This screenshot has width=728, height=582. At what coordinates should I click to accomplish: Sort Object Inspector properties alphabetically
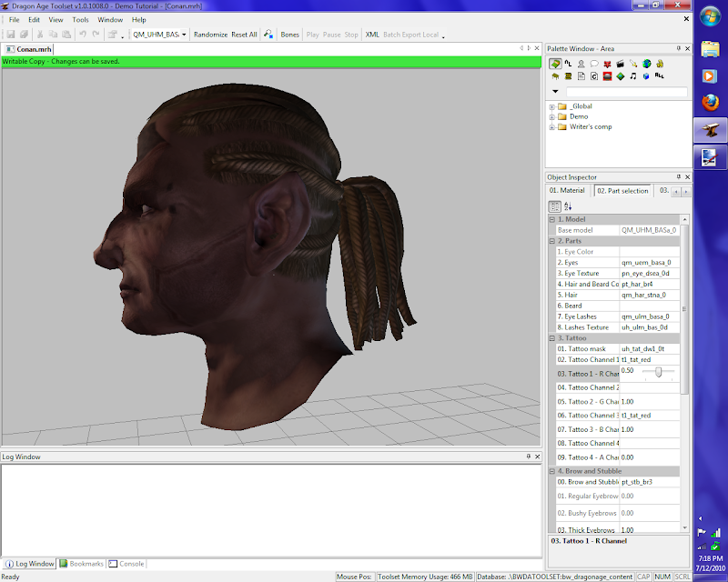point(568,206)
